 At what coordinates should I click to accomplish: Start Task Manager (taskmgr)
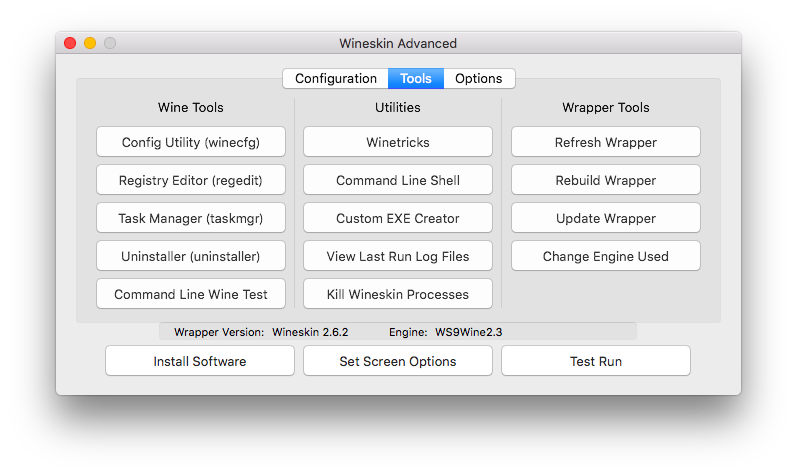click(191, 218)
